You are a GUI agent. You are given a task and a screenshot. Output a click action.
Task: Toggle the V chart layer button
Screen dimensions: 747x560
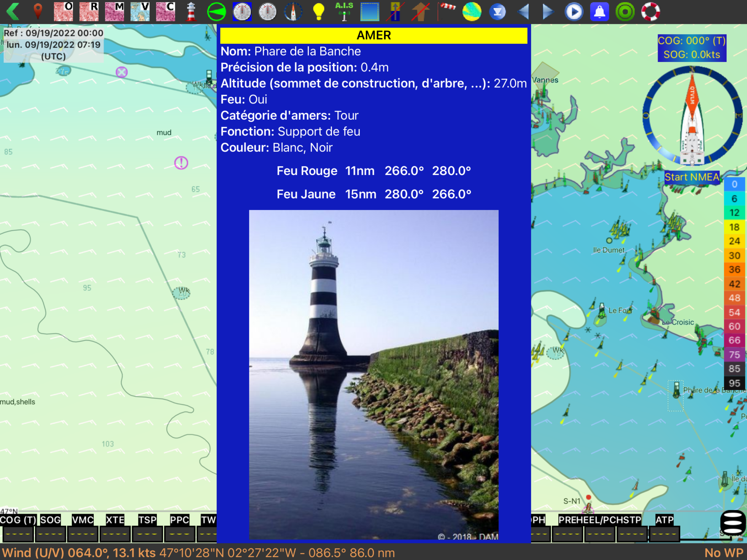[x=140, y=11]
